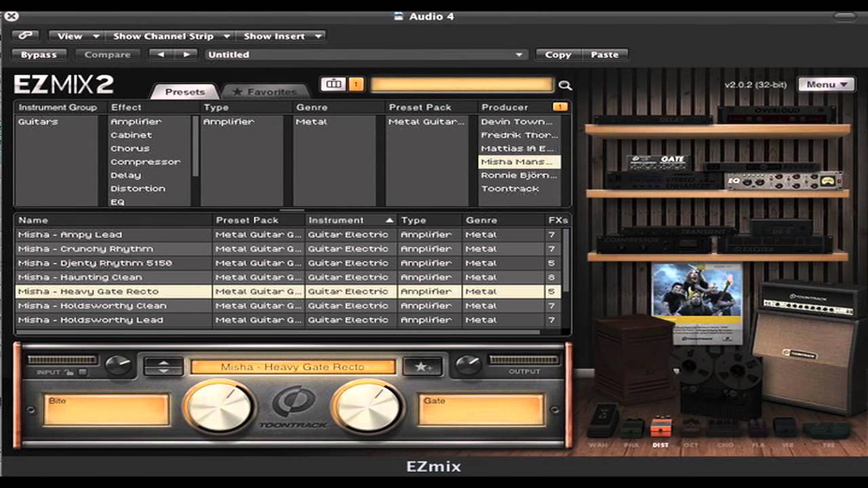
Task: Add preset to favorites with star-plus button
Action: pyautogui.click(x=422, y=367)
